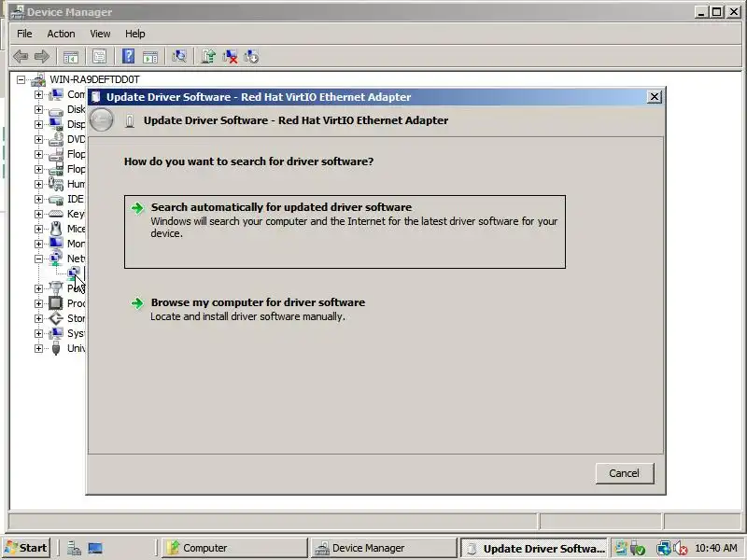747x560 pixels.
Task: Expand the Universal Serial Bus node
Action: [38, 348]
